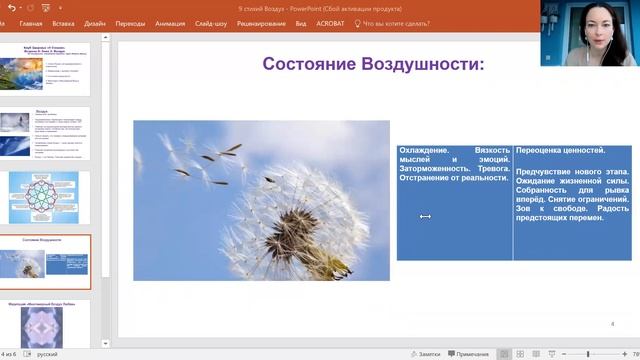Start Slide Show from status bar icon
The image size is (640, 360).
552,354
